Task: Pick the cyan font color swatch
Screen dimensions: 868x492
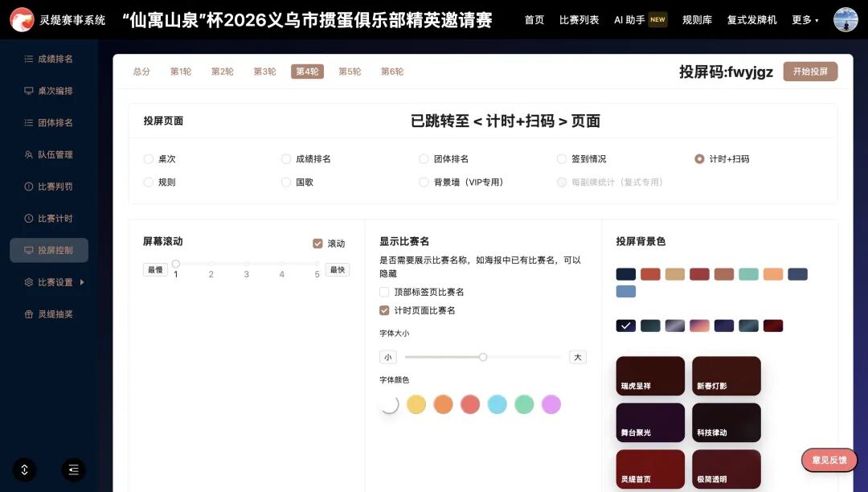Action: pos(497,404)
